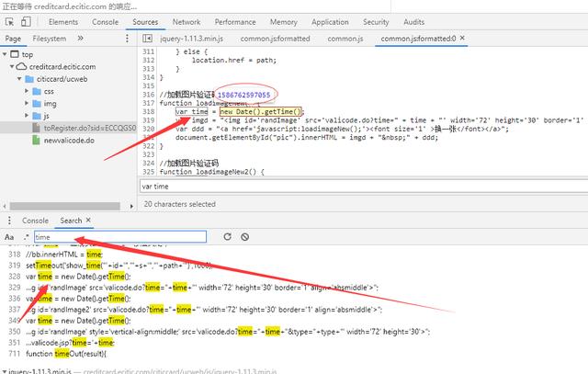Select the js folder icon
Viewport: 588px width, 374px height.
tap(37, 116)
